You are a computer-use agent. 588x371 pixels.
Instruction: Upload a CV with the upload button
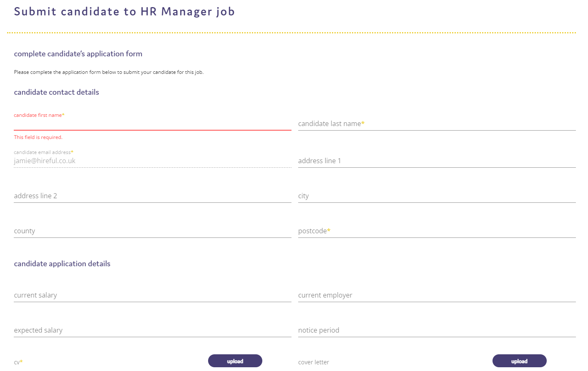tap(235, 361)
